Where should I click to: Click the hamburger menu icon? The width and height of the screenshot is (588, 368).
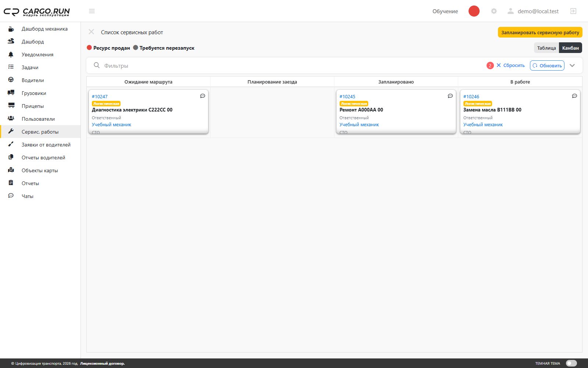(92, 11)
